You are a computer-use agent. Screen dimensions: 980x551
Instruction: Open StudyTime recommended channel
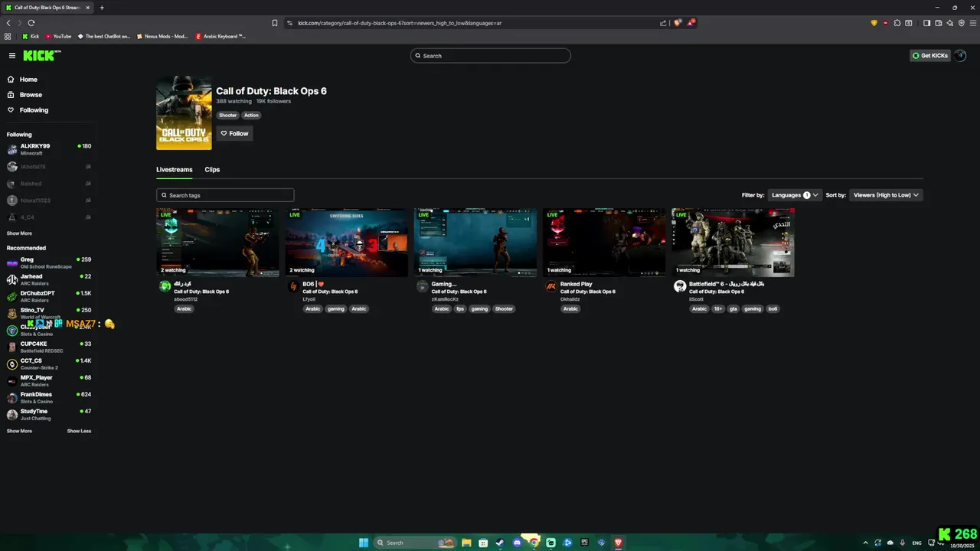(x=49, y=414)
